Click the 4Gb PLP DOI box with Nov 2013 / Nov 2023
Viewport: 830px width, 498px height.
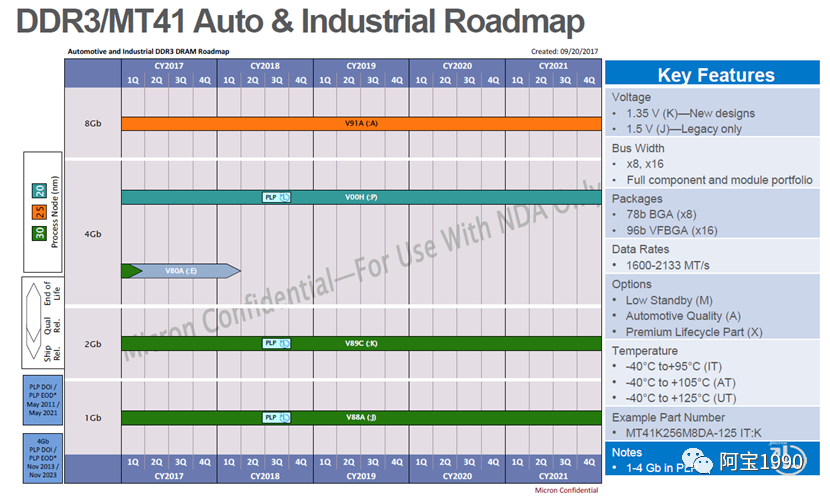click(x=43, y=458)
